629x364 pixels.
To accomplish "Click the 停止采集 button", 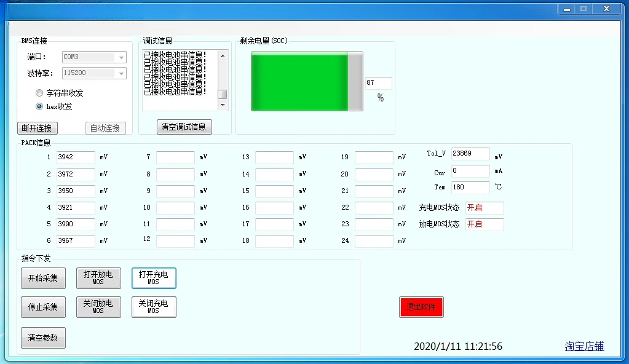I will pyautogui.click(x=43, y=307).
